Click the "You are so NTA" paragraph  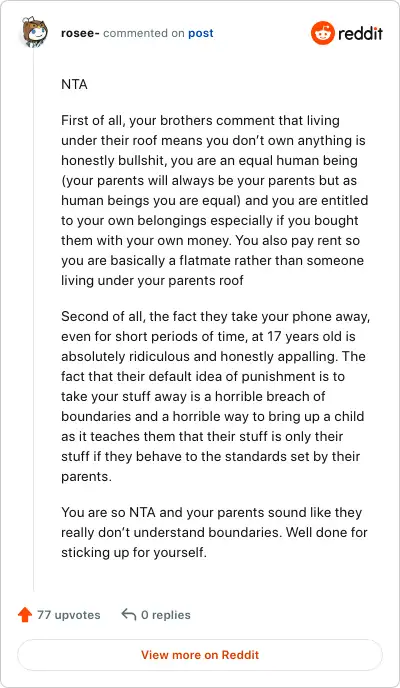[x=214, y=532]
